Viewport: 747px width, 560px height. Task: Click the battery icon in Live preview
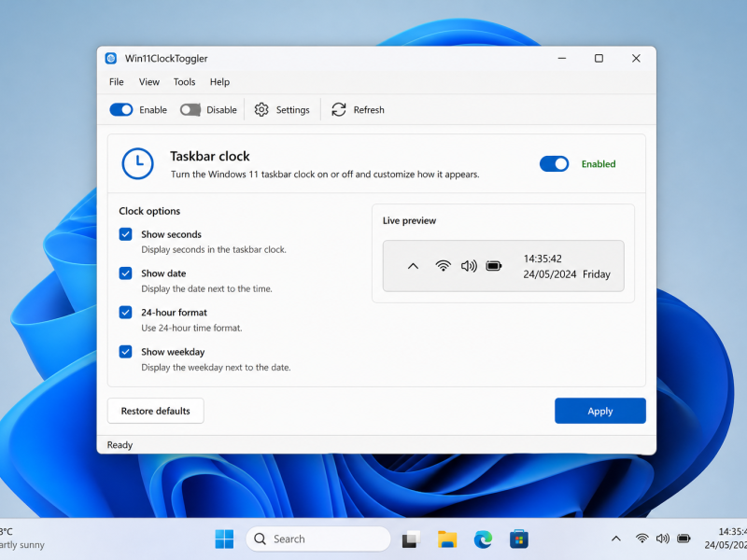pyautogui.click(x=494, y=266)
